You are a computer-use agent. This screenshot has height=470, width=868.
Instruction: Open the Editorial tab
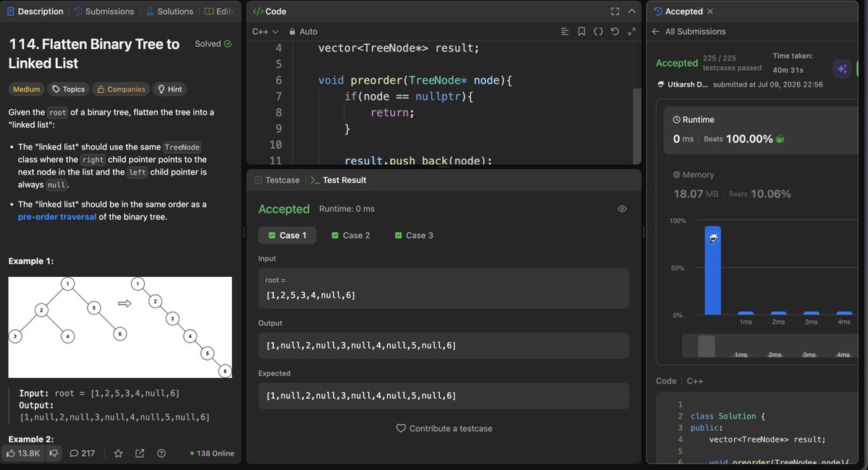219,12
